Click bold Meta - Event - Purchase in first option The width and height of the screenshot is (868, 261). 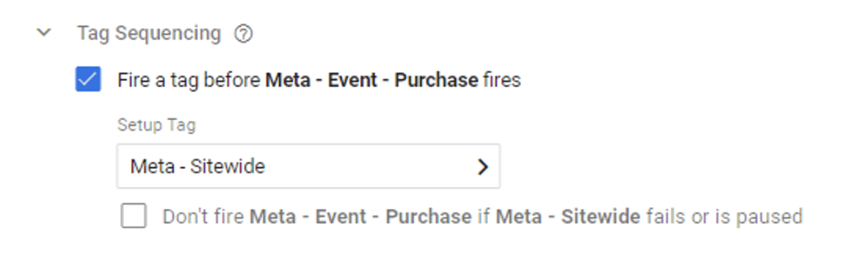(x=372, y=80)
